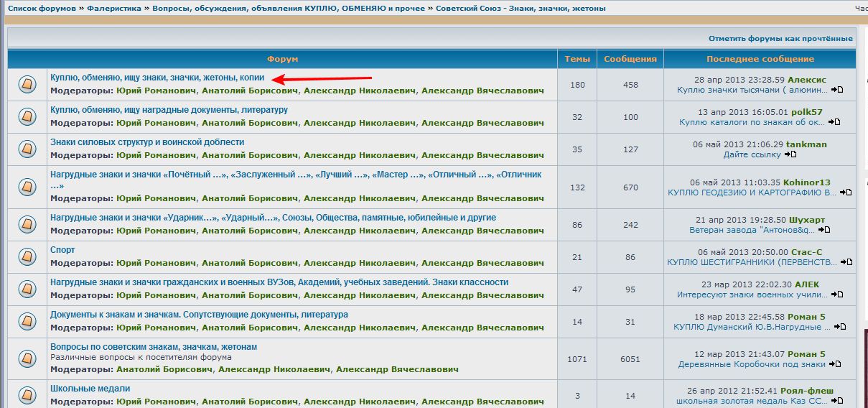View profile of user tankman
The image size is (868, 408).
coord(806,144)
